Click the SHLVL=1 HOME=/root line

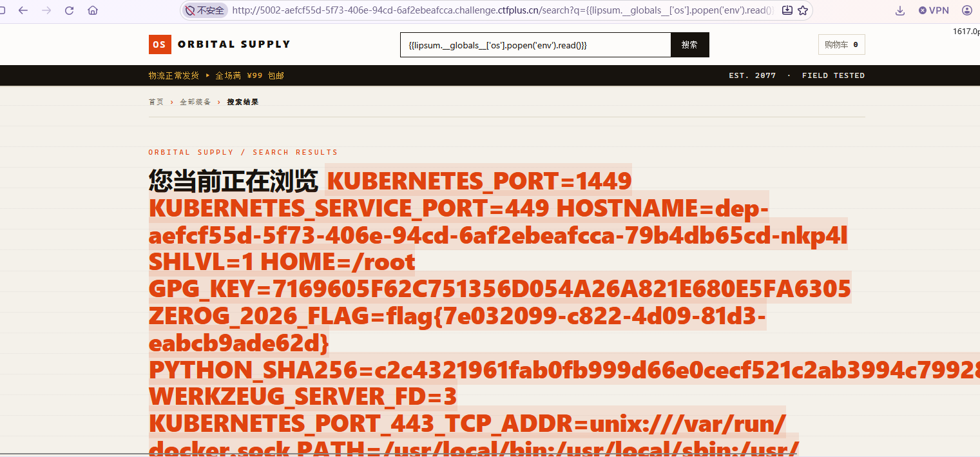[x=282, y=262]
